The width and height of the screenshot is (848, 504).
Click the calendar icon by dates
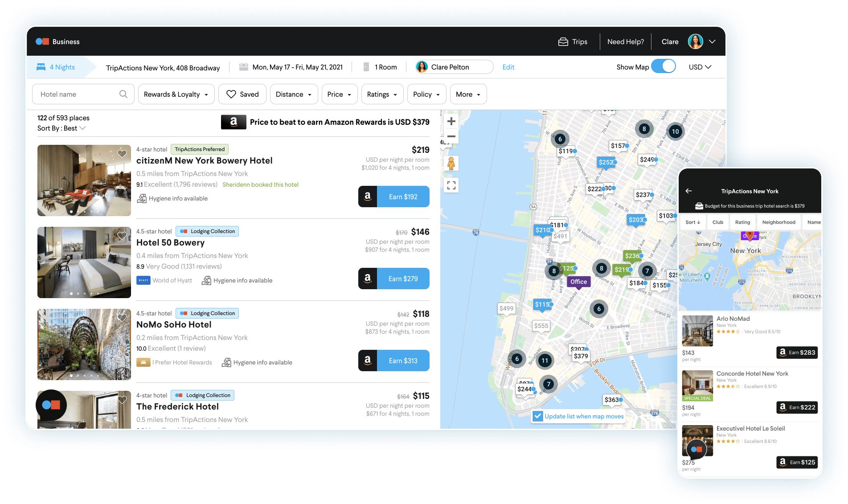pyautogui.click(x=243, y=67)
